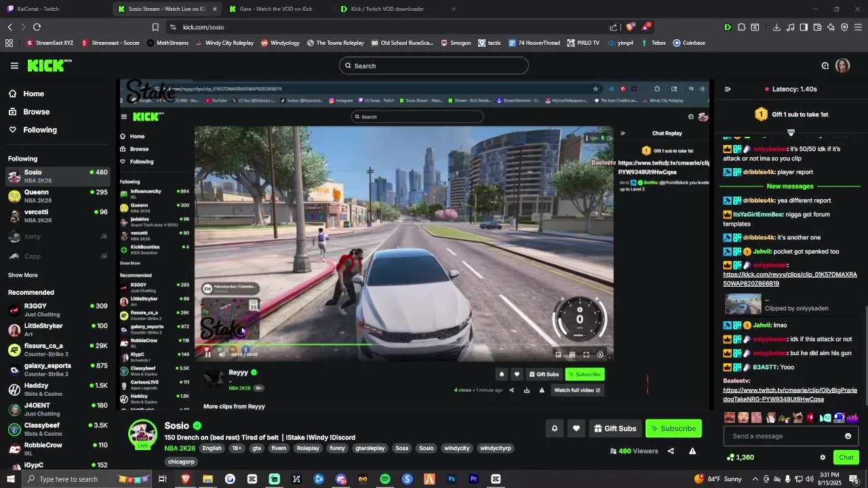The width and height of the screenshot is (868, 488).
Task: Open the NBA 2K26 category link under title
Action: pyautogui.click(x=180, y=448)
